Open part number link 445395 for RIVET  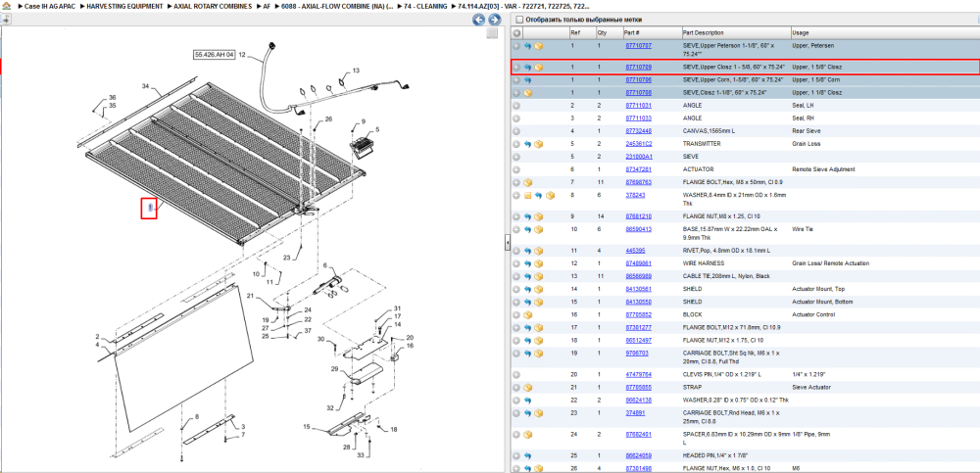tap(636, 251)
